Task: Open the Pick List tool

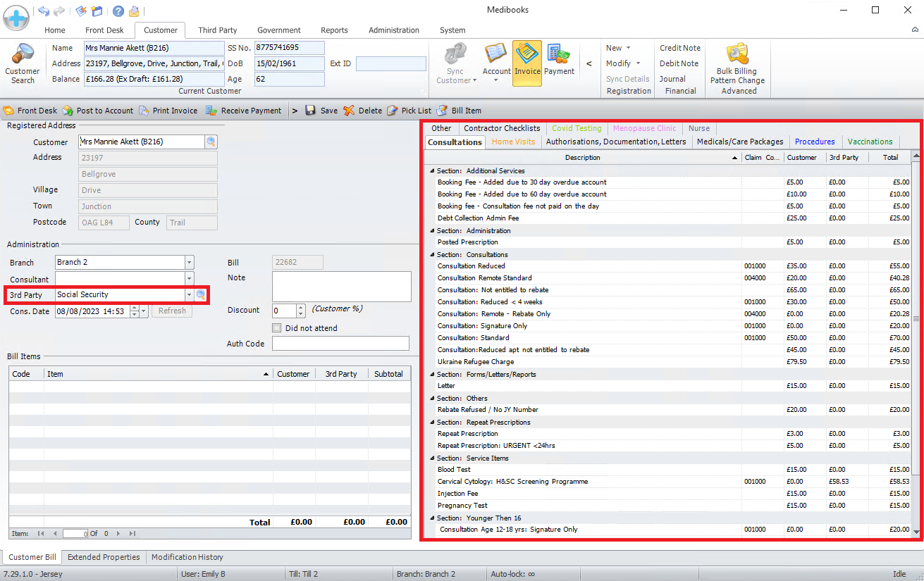Action: (409, 111)
